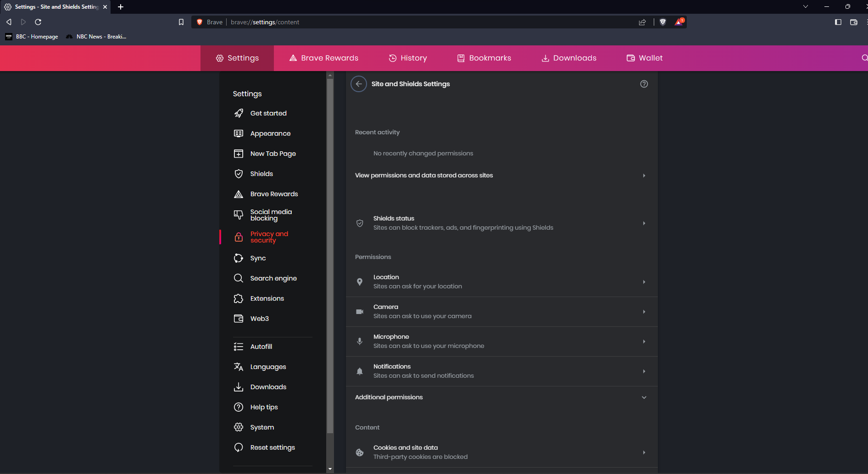This screenshot has width=868, height=474.
Task: Open the BBC Homepage bookmark
Action: 31,37
